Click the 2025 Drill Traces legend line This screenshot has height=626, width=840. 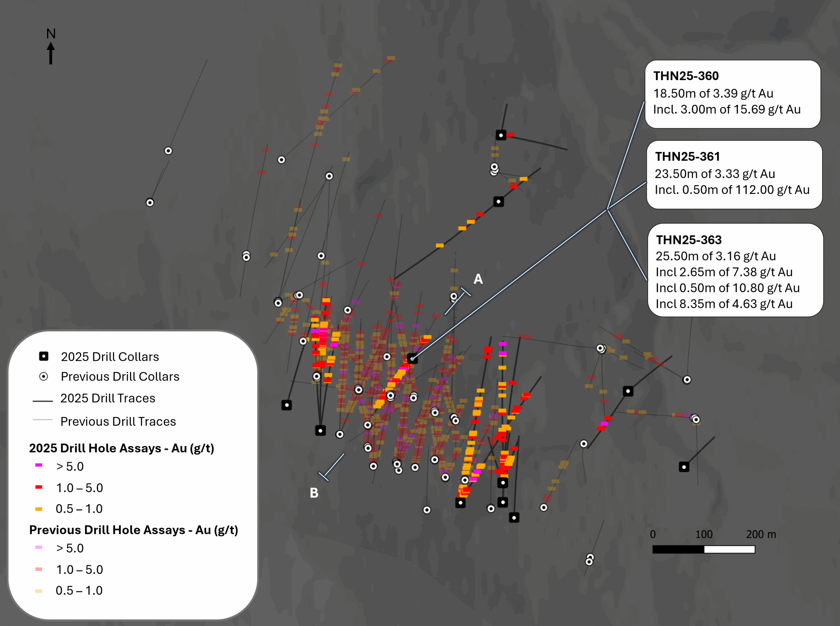click(x=42, y=400)
